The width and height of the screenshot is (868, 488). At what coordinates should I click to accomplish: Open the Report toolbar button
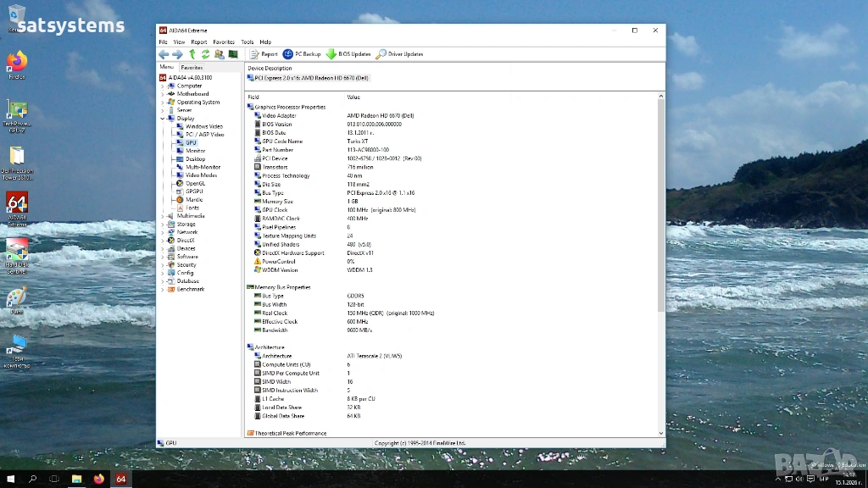264,54
